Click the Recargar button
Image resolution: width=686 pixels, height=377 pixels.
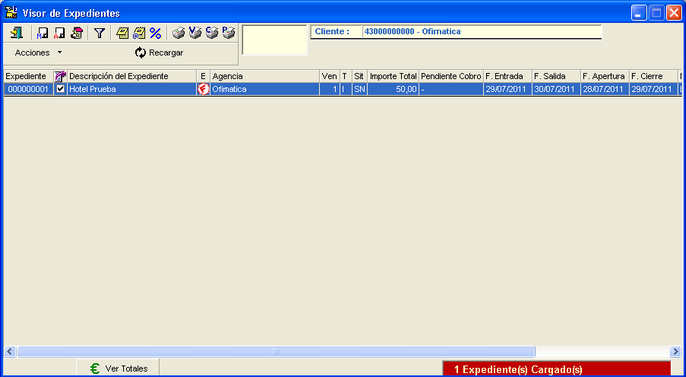point(159,52)
